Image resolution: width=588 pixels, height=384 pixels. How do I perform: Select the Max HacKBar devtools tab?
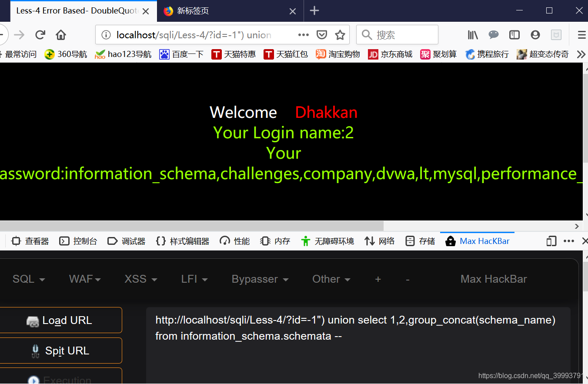[478, 241]
